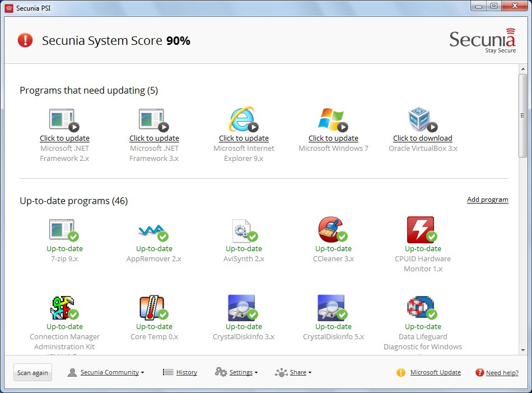Click the scrollbar up arrow

click(x=523, y=69)
